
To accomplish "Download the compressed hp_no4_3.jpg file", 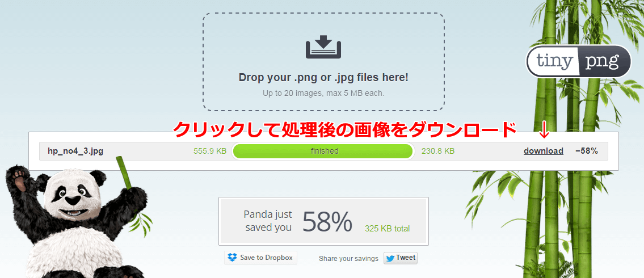I will pyautogui.click(x=544, y=151).
